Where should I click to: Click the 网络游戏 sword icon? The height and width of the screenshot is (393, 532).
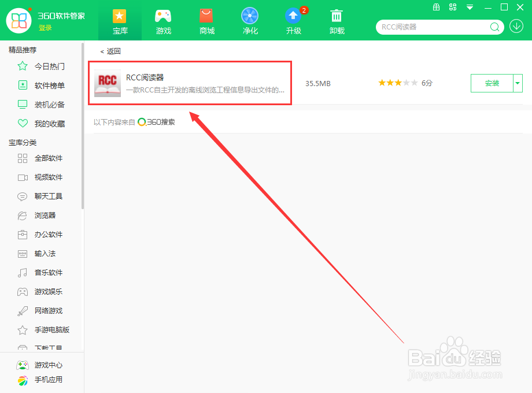23,311
